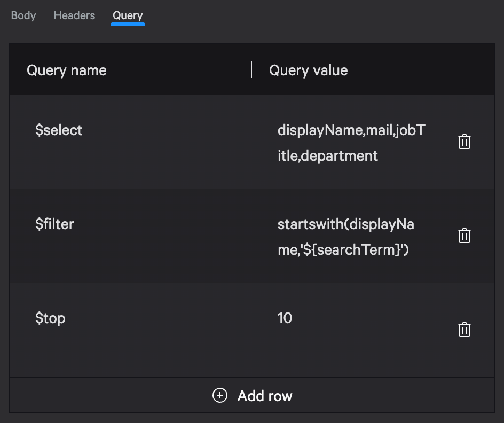Edit the $select query name field

(x=59, y=130)
